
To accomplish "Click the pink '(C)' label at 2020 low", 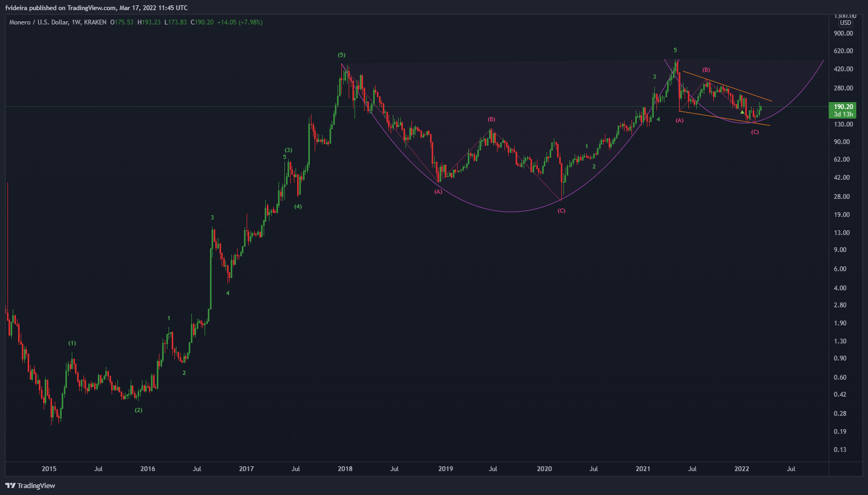I will point(561,211).
